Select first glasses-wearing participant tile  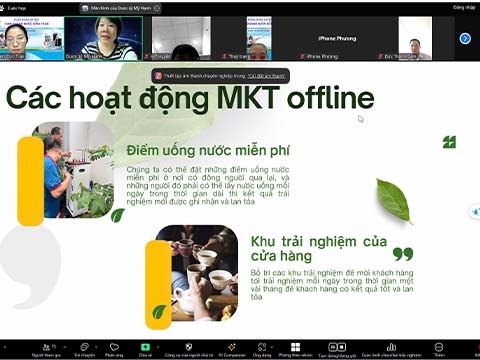point(32,38)
